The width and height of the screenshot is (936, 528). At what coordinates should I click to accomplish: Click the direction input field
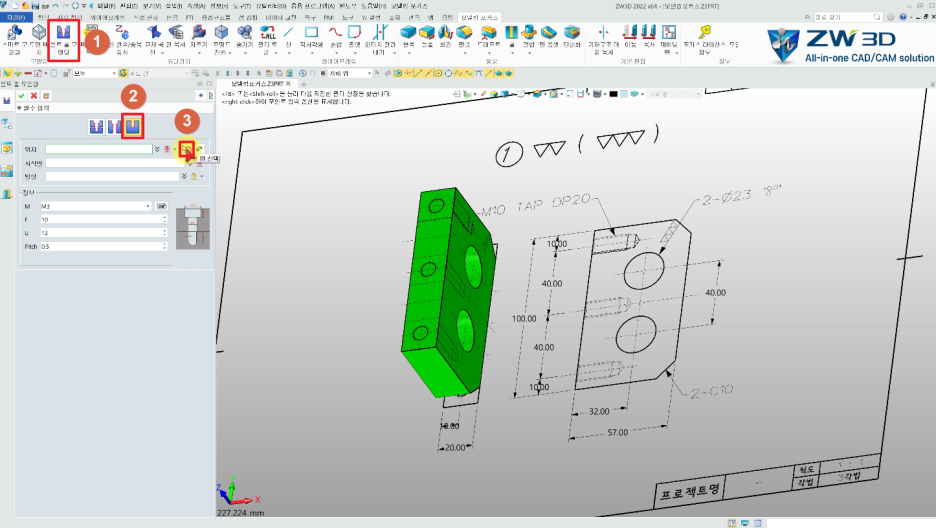[x=112, y=176]
